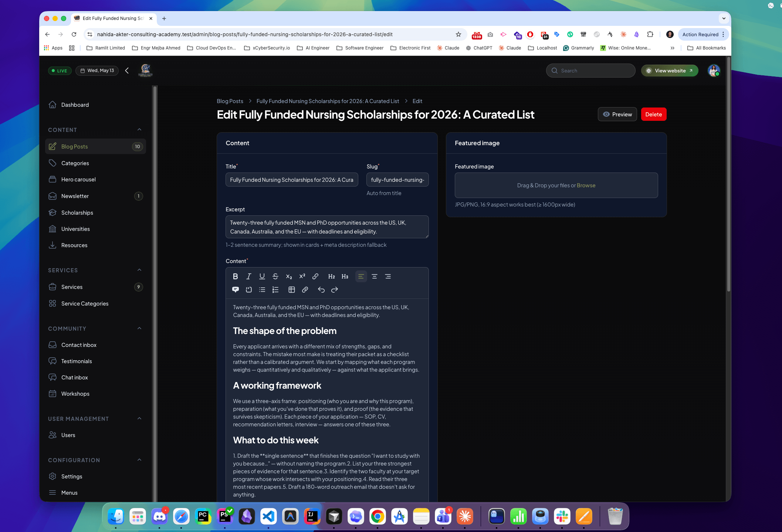Redo the last edit in the editor

tap(335, 290)
